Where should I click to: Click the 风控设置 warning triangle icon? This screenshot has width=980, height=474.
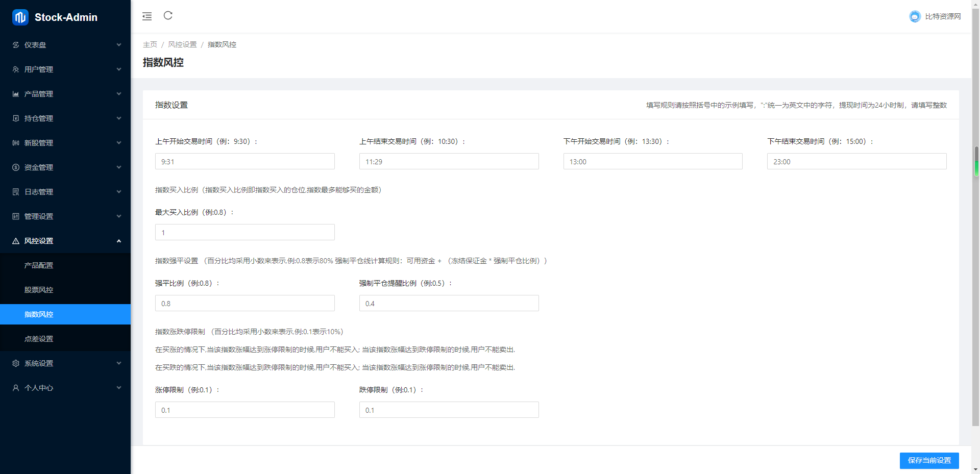[15, 241]
